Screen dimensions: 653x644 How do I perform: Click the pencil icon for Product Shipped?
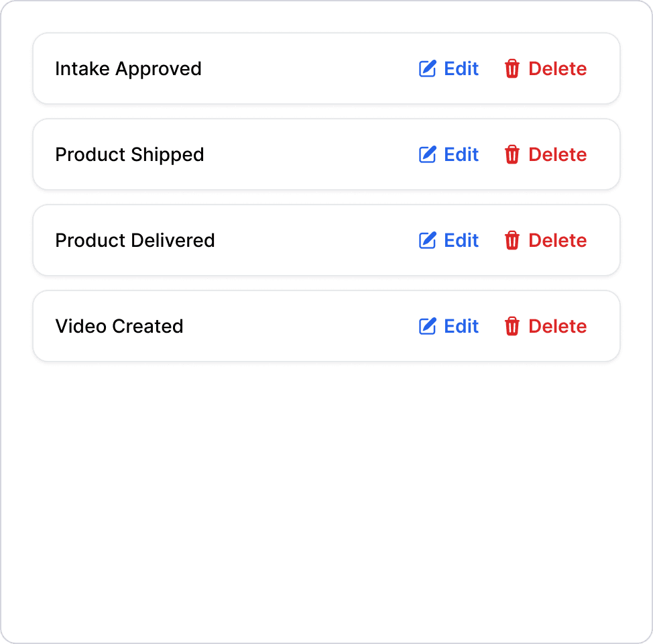pyautogui.click(x=427, y=154)
